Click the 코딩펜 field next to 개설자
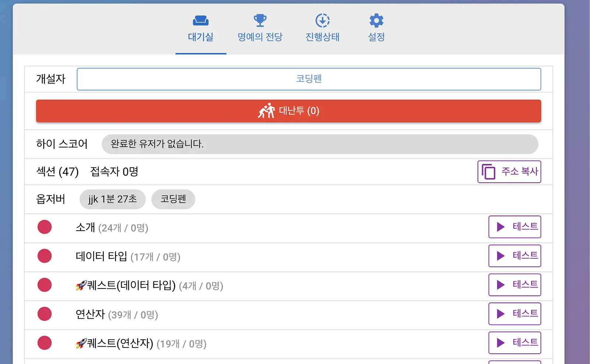This screenshot has width=590, height=364. point(309,79)
